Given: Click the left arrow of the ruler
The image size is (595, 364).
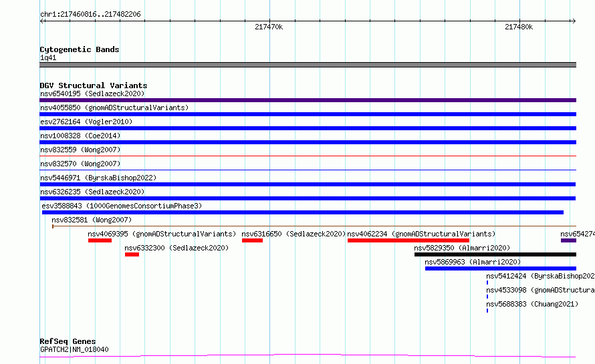Looking at the screenshot, I should pyautogui.click(x=42, y=21).
